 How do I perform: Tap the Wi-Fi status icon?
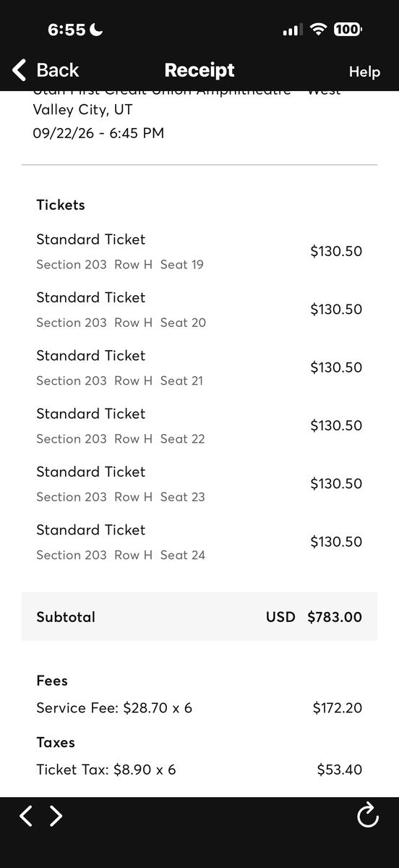click(318, 30)
